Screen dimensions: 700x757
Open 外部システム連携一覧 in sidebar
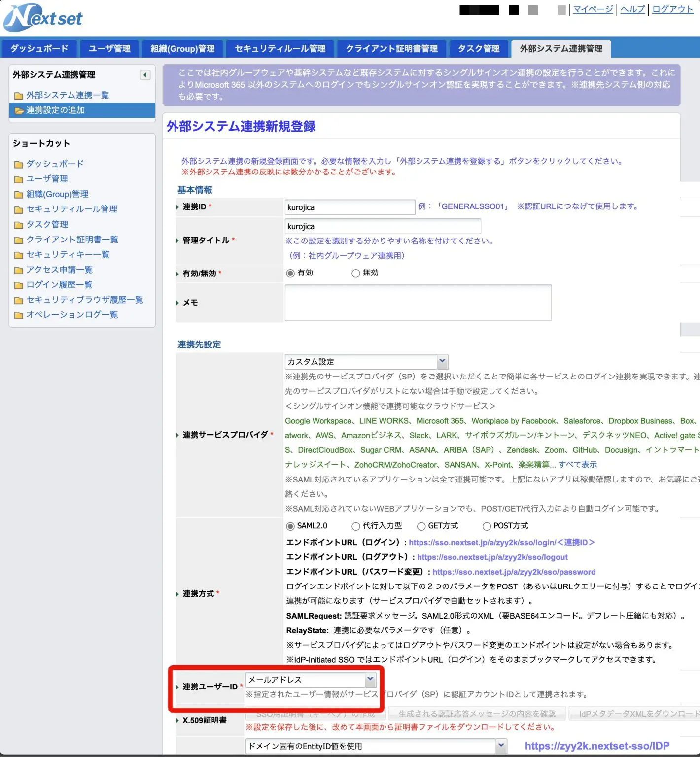[x=68, y=95]
